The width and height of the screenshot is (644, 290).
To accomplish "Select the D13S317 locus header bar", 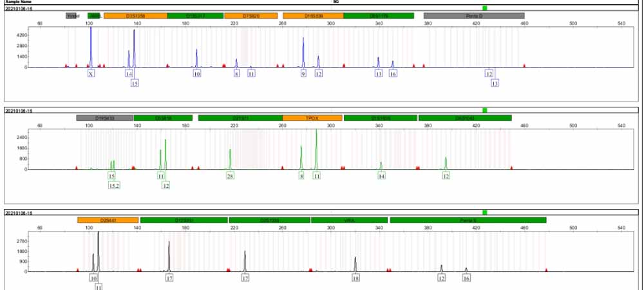I will click(x=196, y=15).
